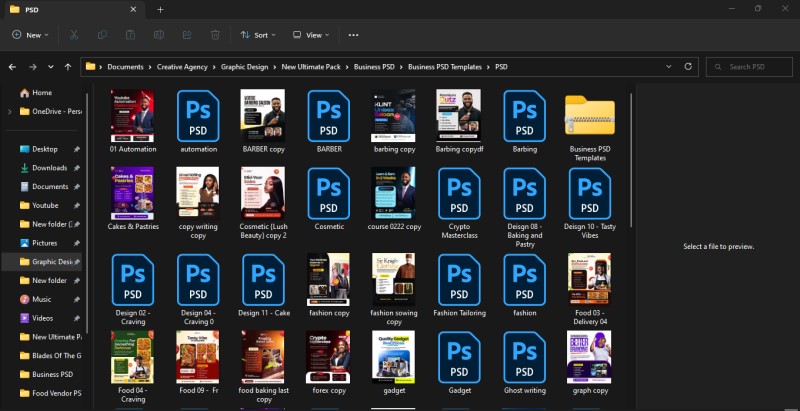Add a new tab with plus button

(160, 10)
